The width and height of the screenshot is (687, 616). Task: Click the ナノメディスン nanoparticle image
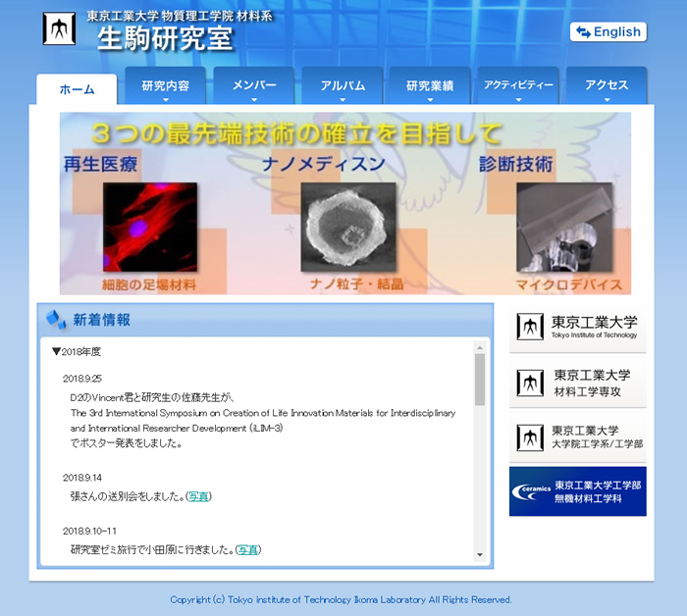pos(347,228)
